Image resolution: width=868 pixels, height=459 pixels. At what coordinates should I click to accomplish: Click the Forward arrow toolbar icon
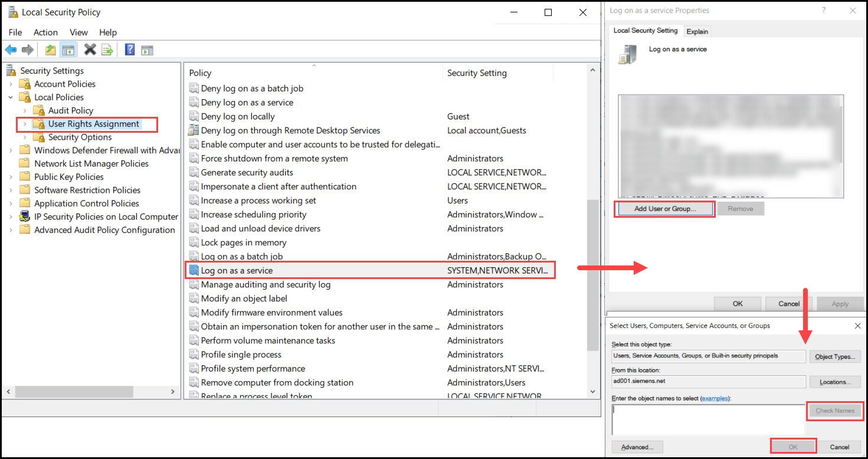pos(27,50)
